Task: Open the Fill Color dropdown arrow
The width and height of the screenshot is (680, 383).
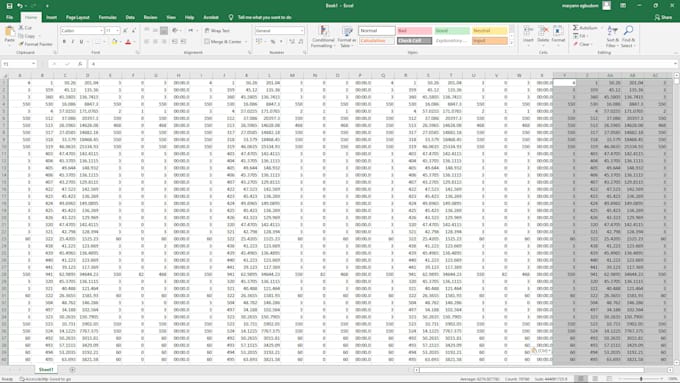Action: pyautogui.click(x=121, y=42)
